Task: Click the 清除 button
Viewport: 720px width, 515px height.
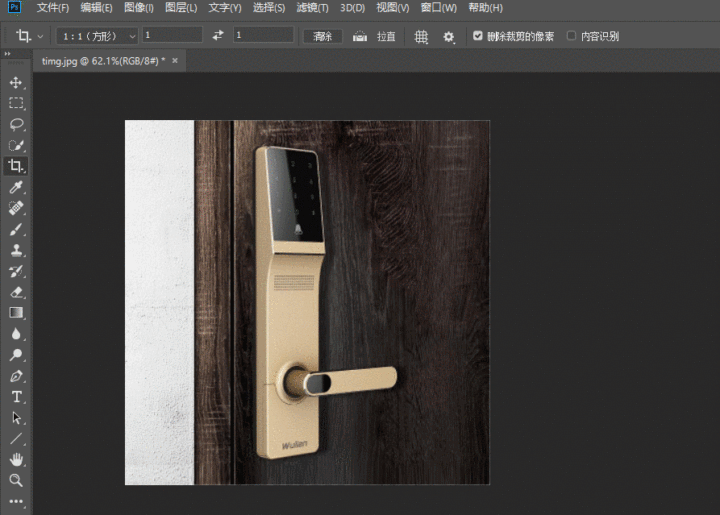Action: click(x=322, y=36)
